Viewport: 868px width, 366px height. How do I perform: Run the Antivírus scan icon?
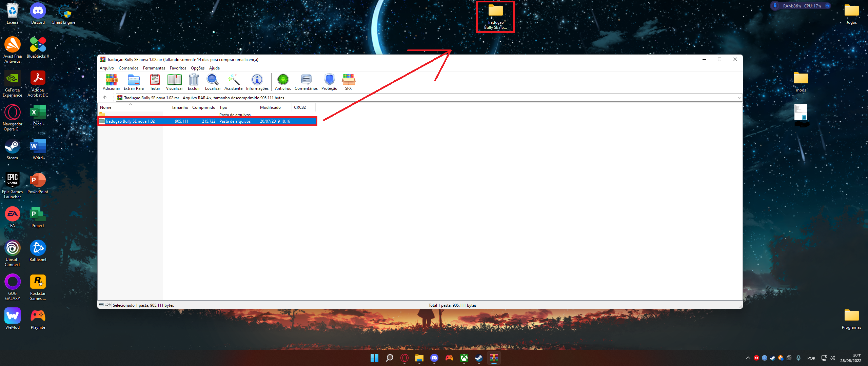pos(283,82)
